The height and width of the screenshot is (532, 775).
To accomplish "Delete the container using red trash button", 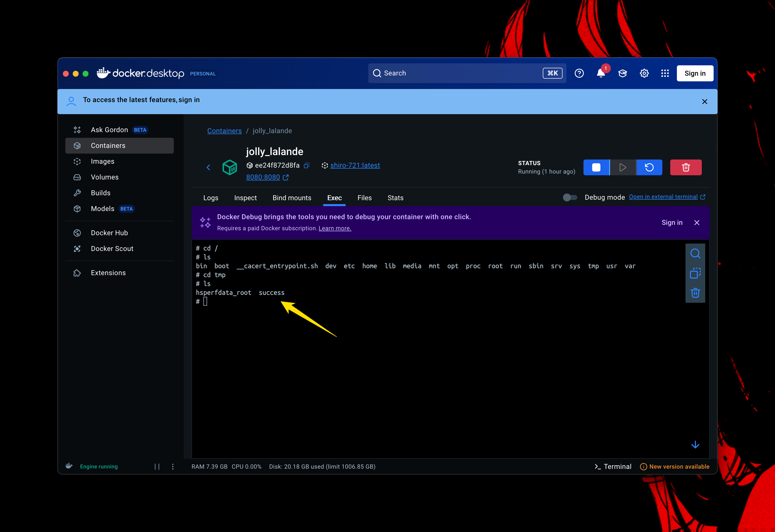I will 686,167.
